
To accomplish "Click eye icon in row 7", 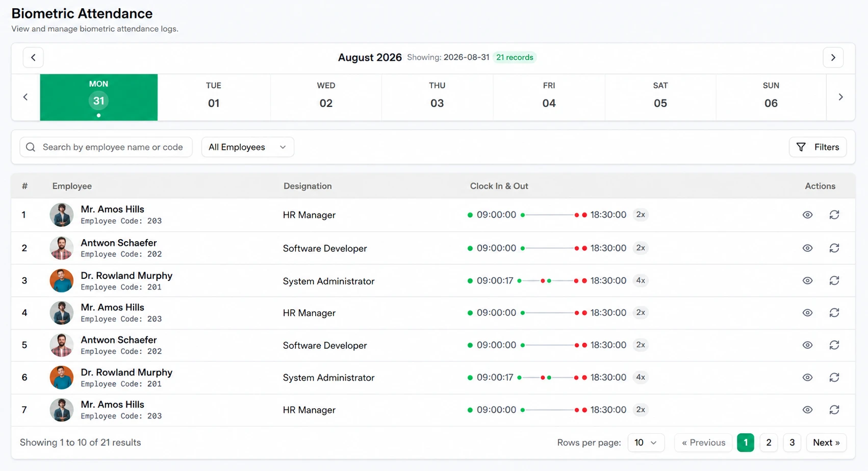I will (807, 410).
